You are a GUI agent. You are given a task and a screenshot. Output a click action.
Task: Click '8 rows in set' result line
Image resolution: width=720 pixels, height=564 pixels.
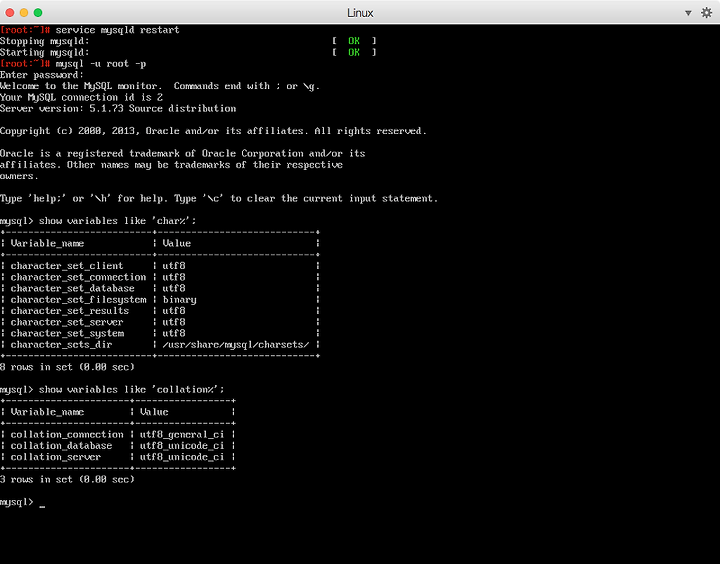pyautogui.click(x=67, y=367)
